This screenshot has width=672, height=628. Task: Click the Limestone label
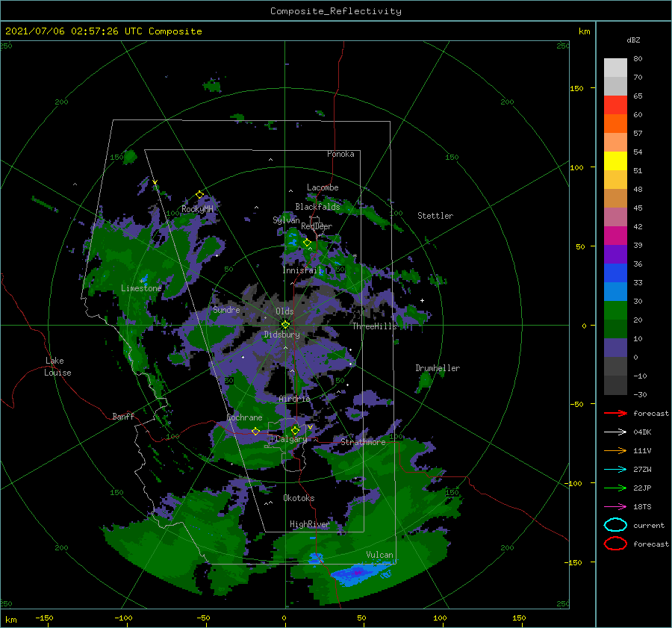[x=141, y=288]
